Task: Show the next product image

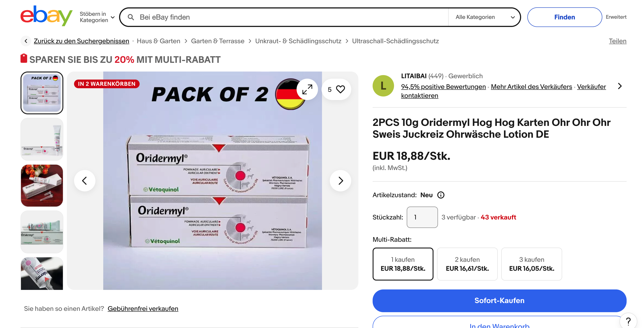Action: pos(340,181)
